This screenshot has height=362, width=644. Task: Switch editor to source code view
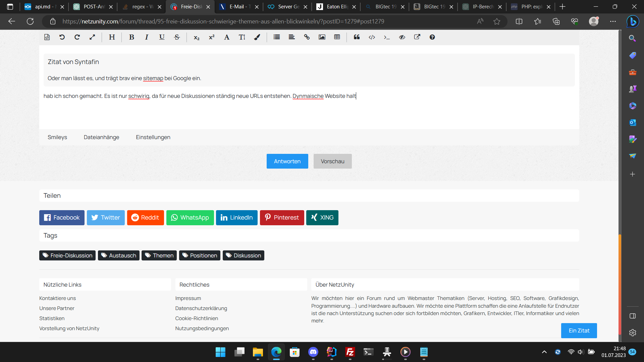[x=47, y=37]
